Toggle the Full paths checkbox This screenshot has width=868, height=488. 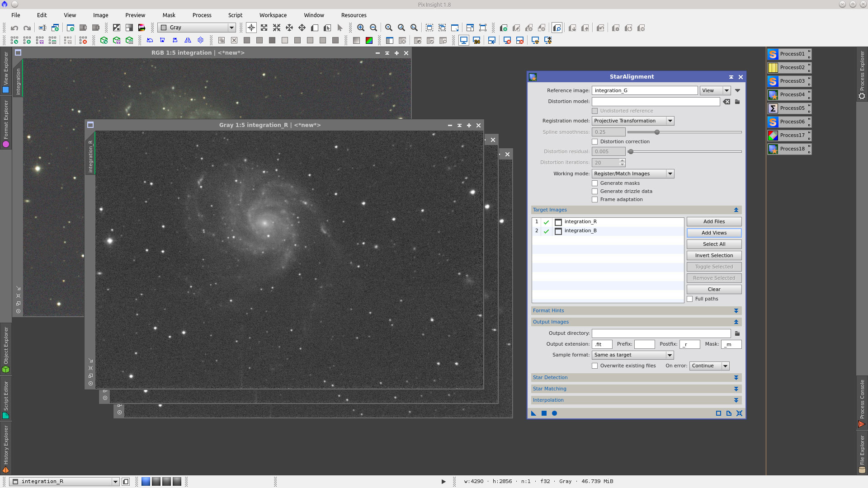pyautogui.click(x=690, y=299)
